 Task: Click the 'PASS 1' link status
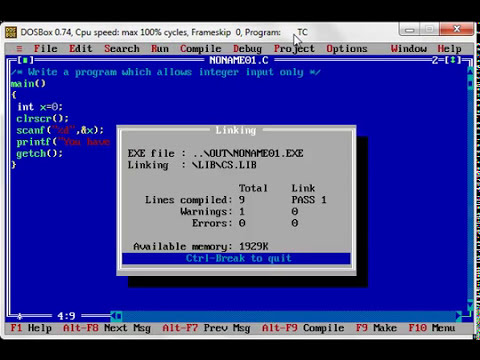point(309,200)
